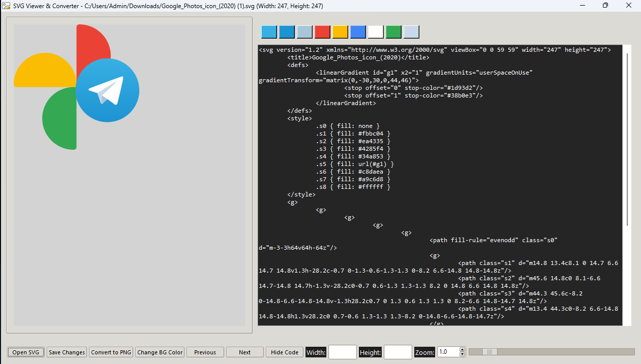The image size is (641, 364).
Task: Select the yellow color swatch
Action: [x=340, y=32]
